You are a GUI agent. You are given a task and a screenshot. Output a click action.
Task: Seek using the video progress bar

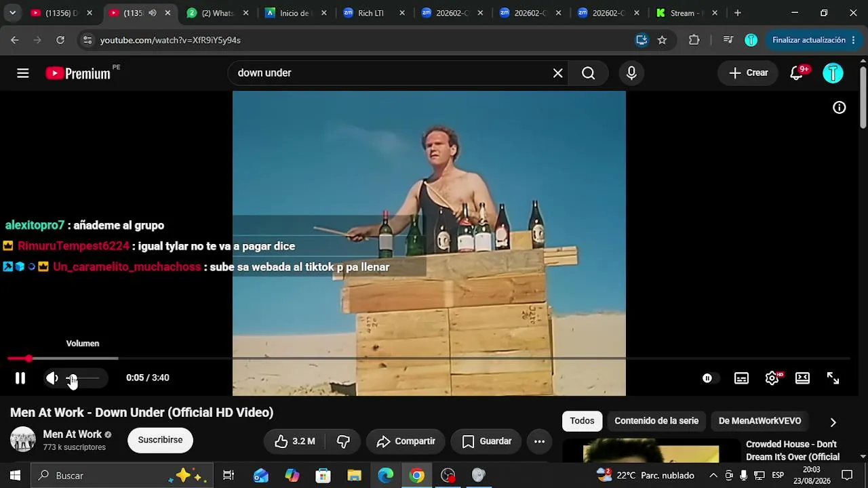pos(429,358)
